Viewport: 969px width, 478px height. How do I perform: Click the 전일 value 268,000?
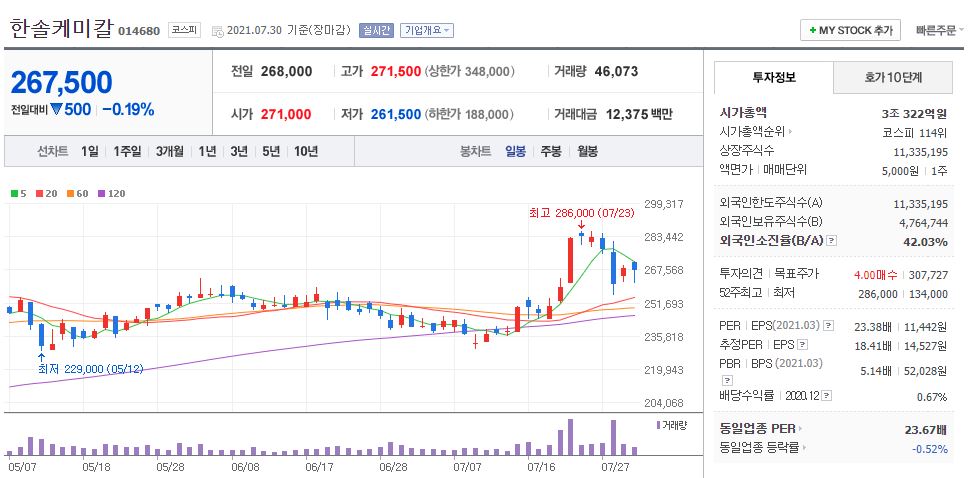(x=286, y=72)
